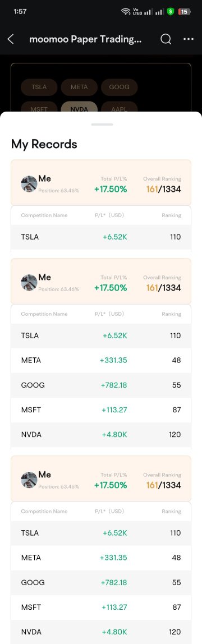Select the META competition chip

(79, 87)
